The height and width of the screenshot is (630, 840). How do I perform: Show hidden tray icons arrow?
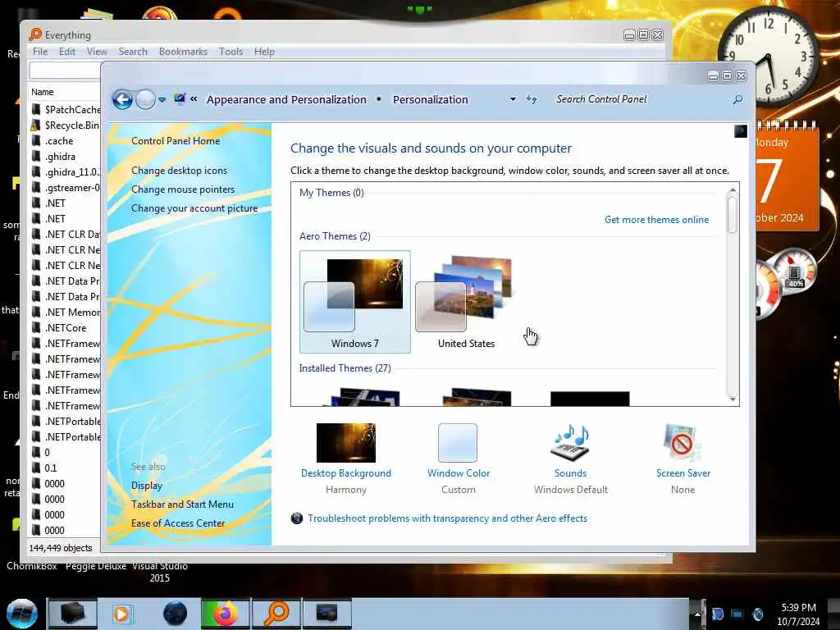click(697, 614)
